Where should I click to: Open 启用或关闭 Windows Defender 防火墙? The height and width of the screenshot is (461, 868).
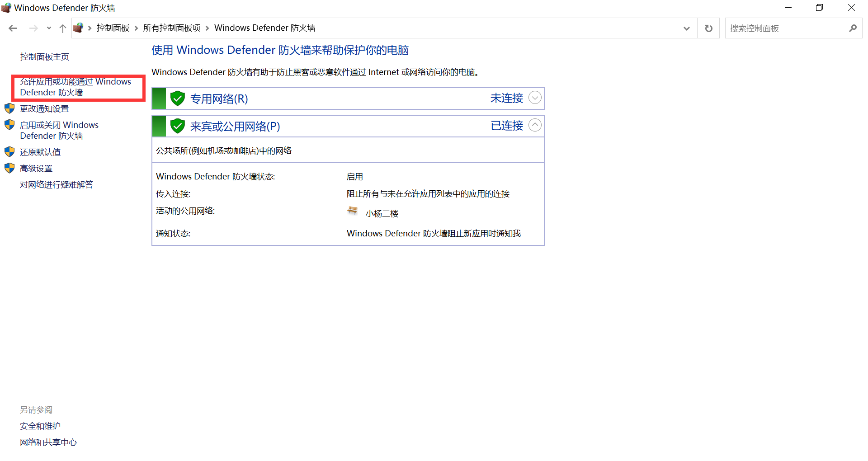point(59,131)
